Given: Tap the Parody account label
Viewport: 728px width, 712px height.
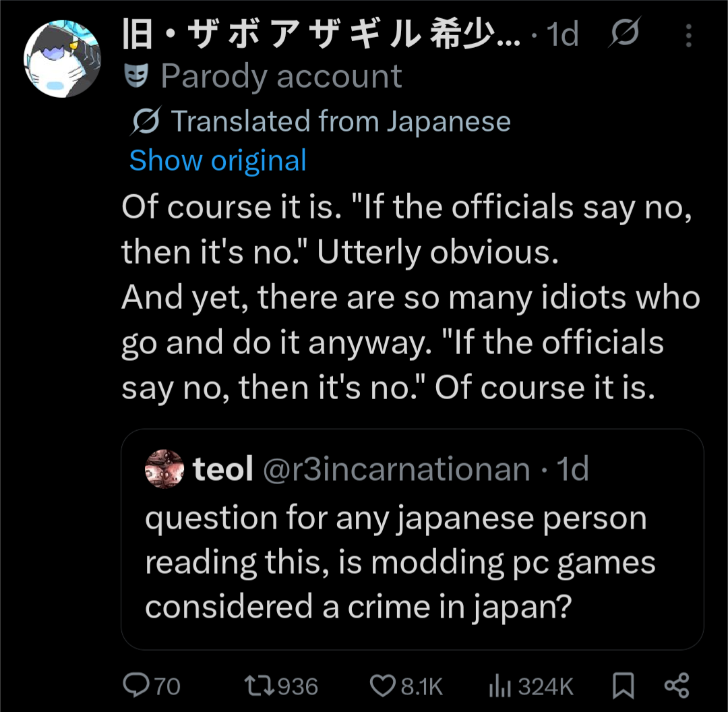Looking at the screenshot, I should [x=281, y=77].
